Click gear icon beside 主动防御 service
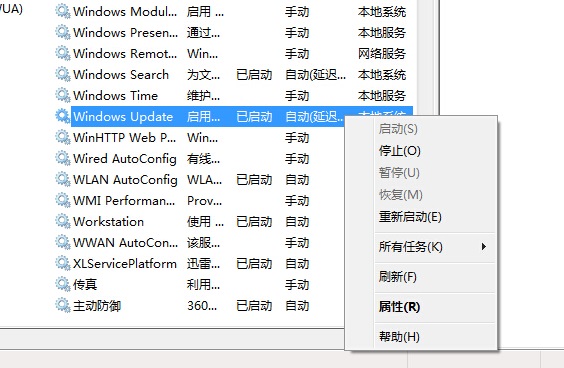The height and width of the screenshot is (368, 564). click(x=63, y=305)
